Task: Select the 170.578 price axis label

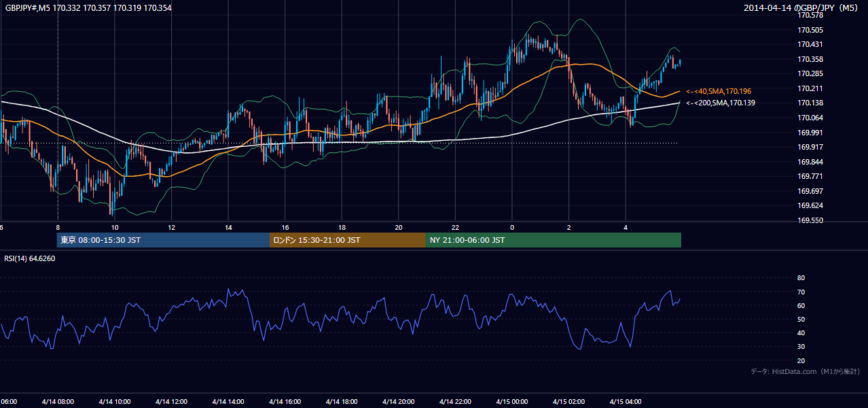Action: (x=810, y=15)
